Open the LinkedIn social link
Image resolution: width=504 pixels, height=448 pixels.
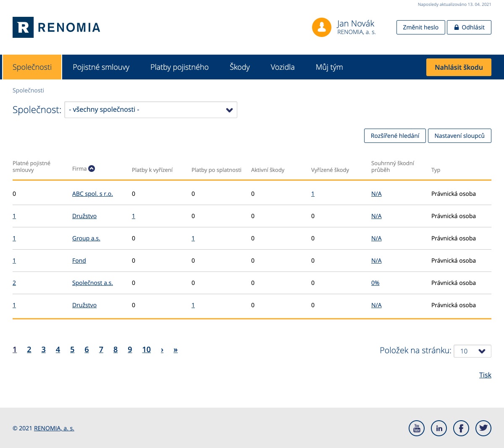(439, 428)
